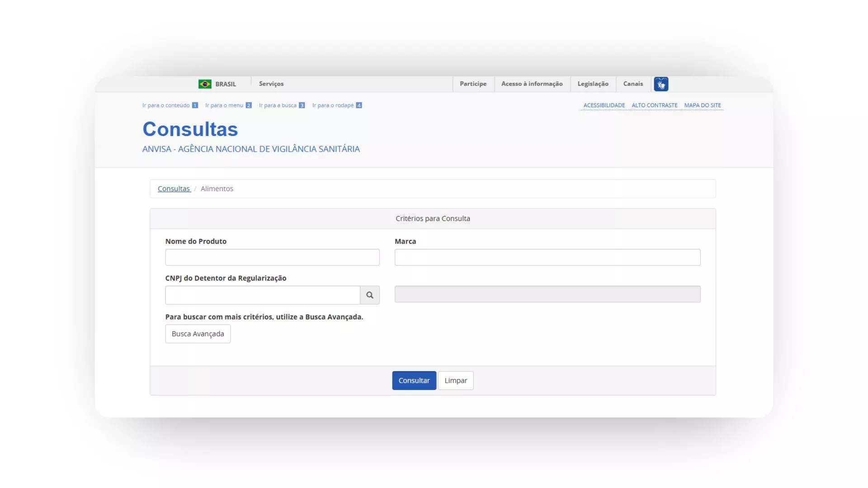868x488 pixels.
Task: Open the BRASIL portal link
Action: [x=226, y=84]
